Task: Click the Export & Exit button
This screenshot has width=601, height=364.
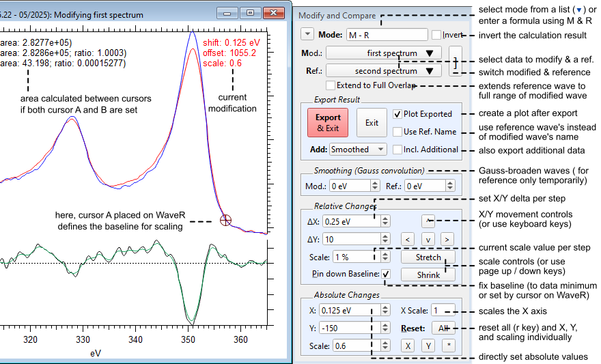Action: 328,123
